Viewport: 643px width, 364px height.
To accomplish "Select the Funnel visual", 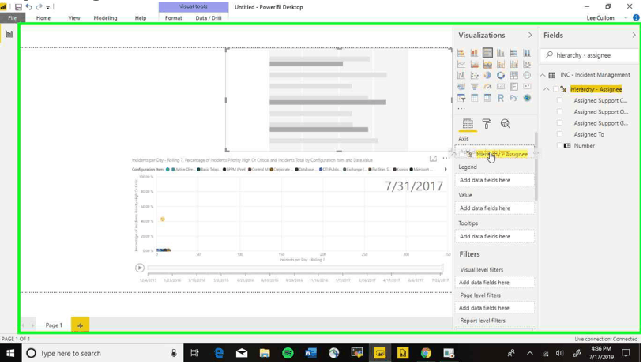I will tap(475, 87).
